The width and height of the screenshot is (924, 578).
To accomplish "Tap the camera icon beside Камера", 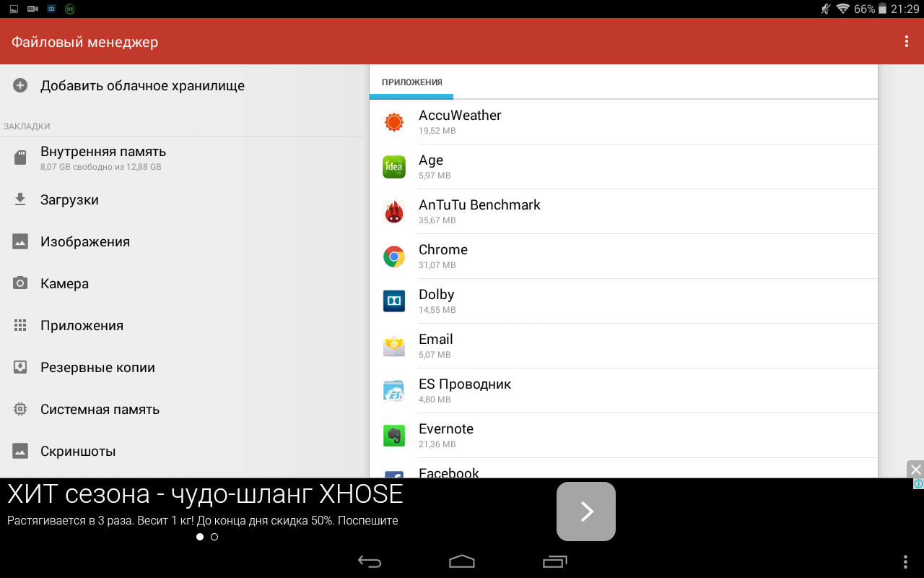I will pyautogui.click(x=20, y=283).
